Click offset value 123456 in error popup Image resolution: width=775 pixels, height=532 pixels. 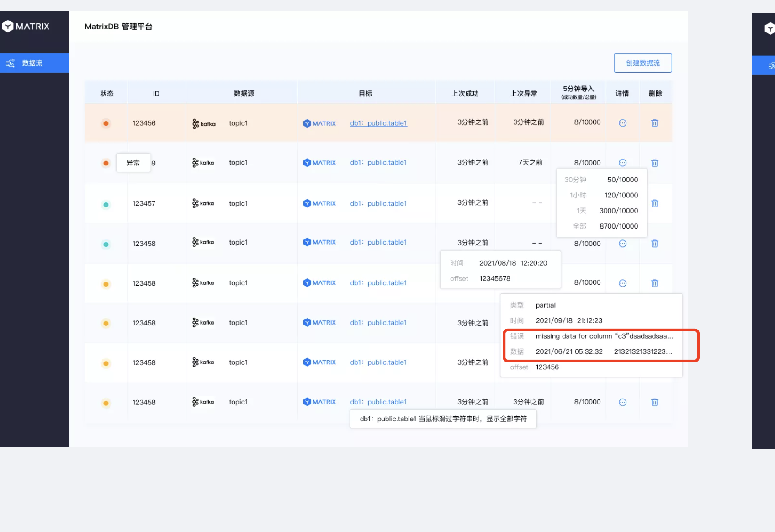point(547,367)
